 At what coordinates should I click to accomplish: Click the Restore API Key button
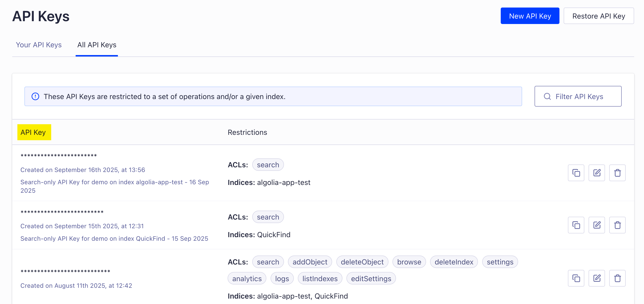pos(598,16)
